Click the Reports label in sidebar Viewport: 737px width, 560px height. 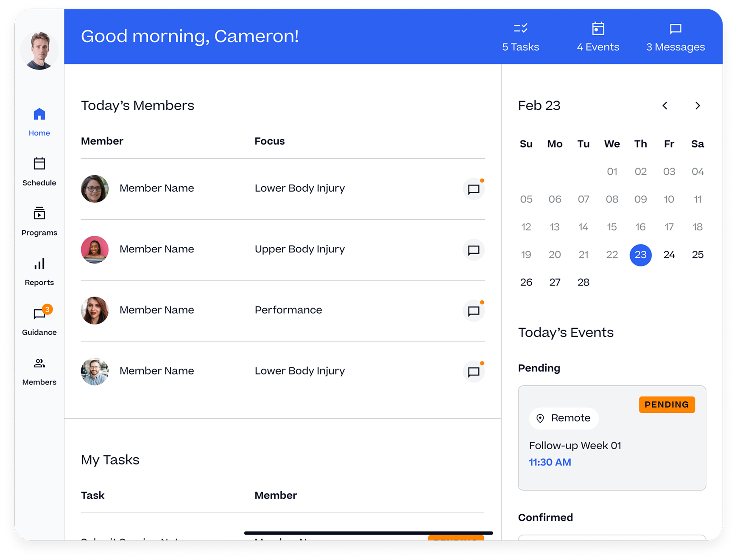[39, 283]
